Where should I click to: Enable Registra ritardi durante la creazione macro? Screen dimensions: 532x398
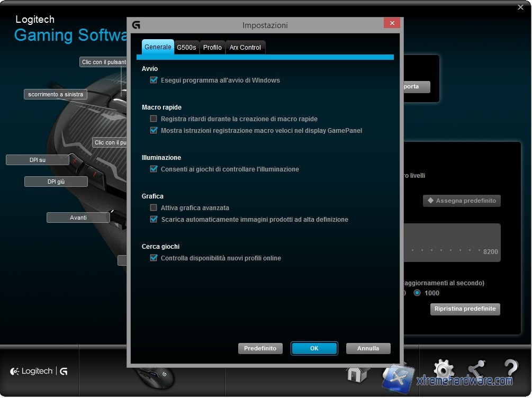pyautogui.click(x=154, y=119)
